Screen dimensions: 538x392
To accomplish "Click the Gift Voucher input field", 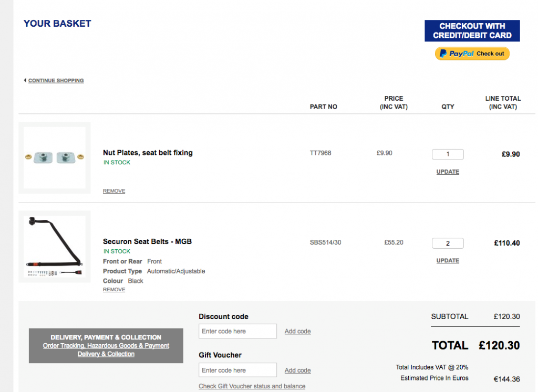I will (237, 370).
